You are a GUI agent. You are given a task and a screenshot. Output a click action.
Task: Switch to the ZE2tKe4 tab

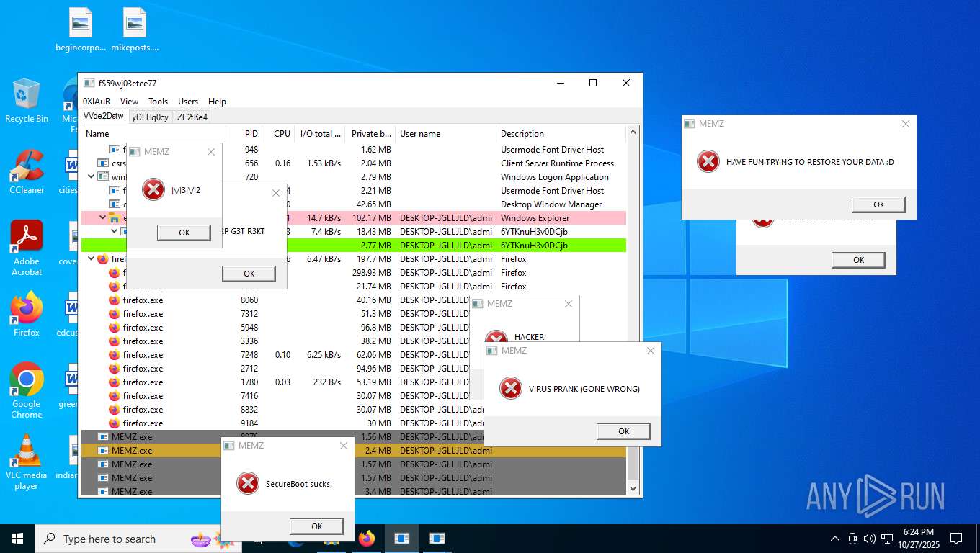[x=192, y=117]
